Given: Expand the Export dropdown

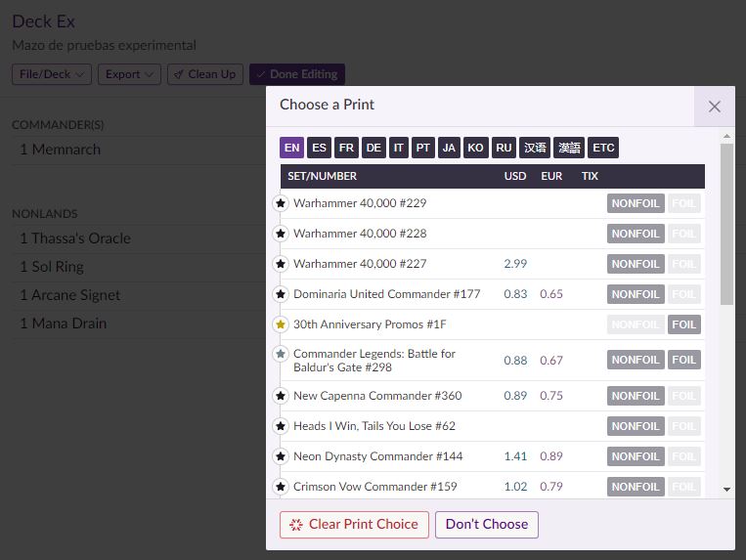Looking at the screenshot, I should pos(129,74).
